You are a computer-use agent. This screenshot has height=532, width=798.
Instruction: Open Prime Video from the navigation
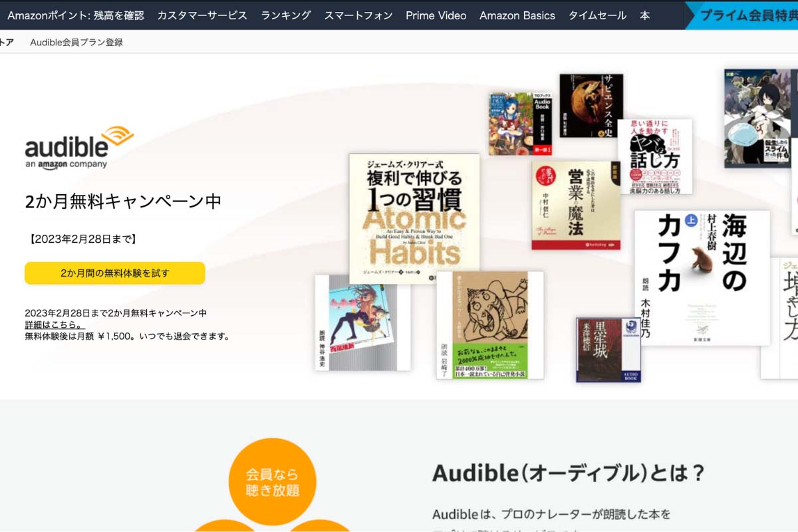coord(436,14)
